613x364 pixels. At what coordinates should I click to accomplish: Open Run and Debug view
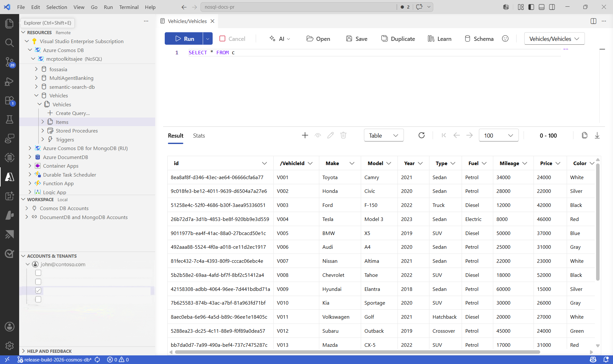pos(10,81)
